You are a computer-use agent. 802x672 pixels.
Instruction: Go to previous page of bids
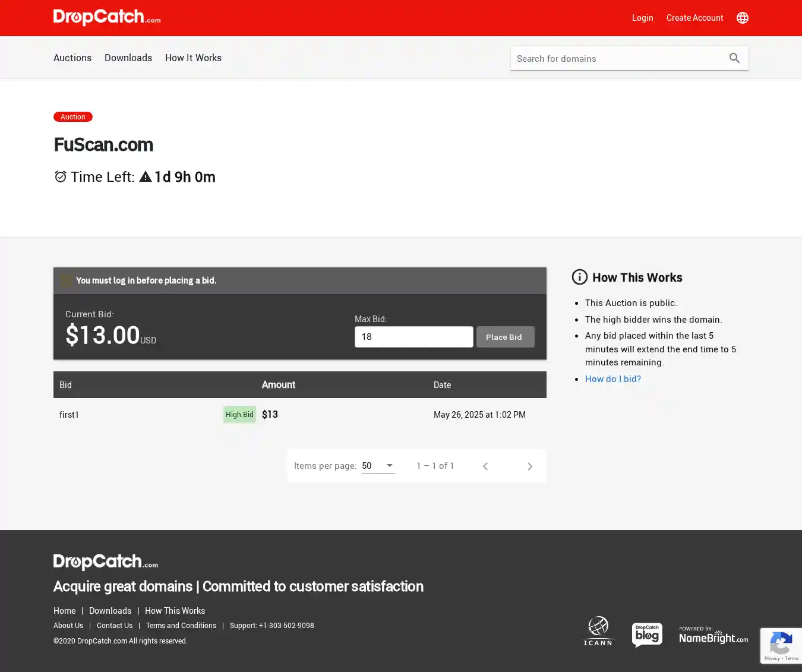click(x=485, y=466)
